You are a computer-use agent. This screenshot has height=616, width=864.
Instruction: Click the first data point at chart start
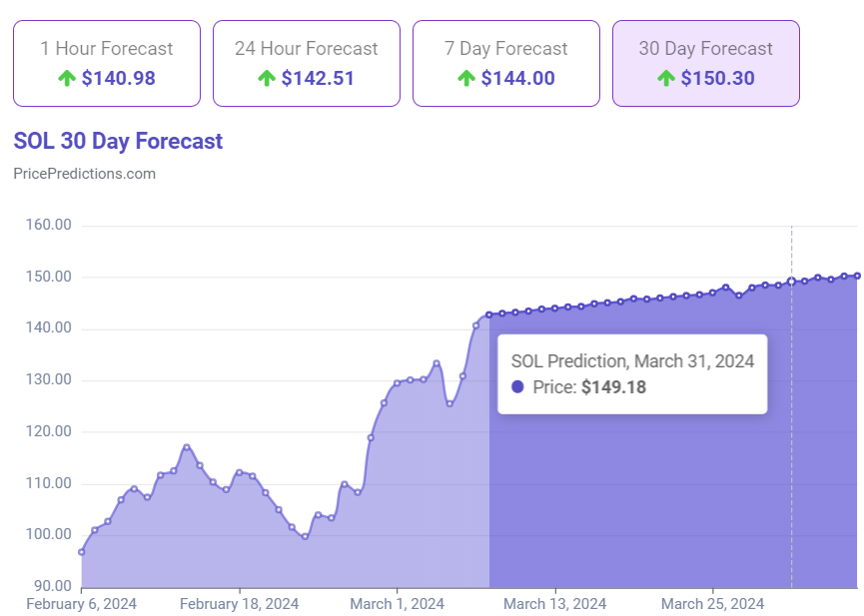coord(82,551)
